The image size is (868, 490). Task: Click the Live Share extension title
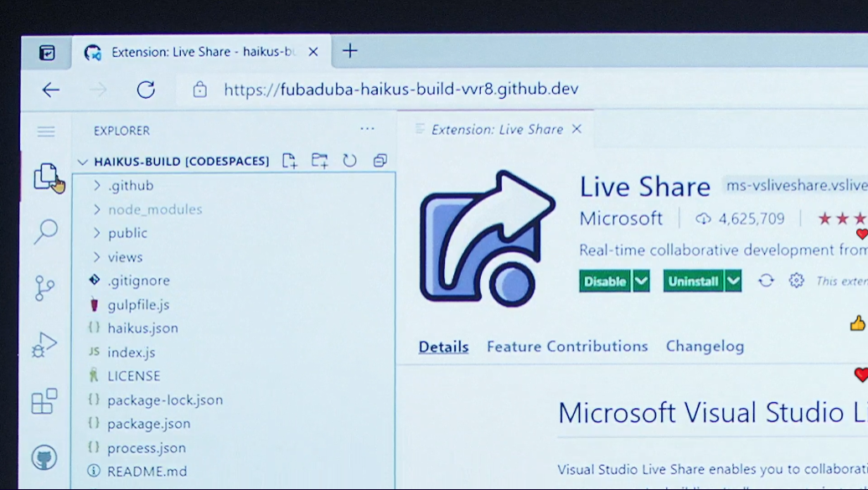pyautogui.click(x=645, y=187)
